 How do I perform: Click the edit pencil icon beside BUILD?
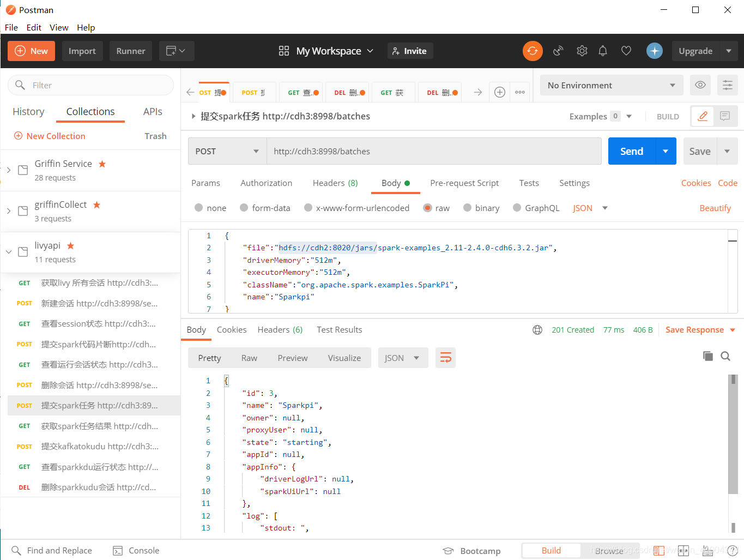tap(703, 116)
